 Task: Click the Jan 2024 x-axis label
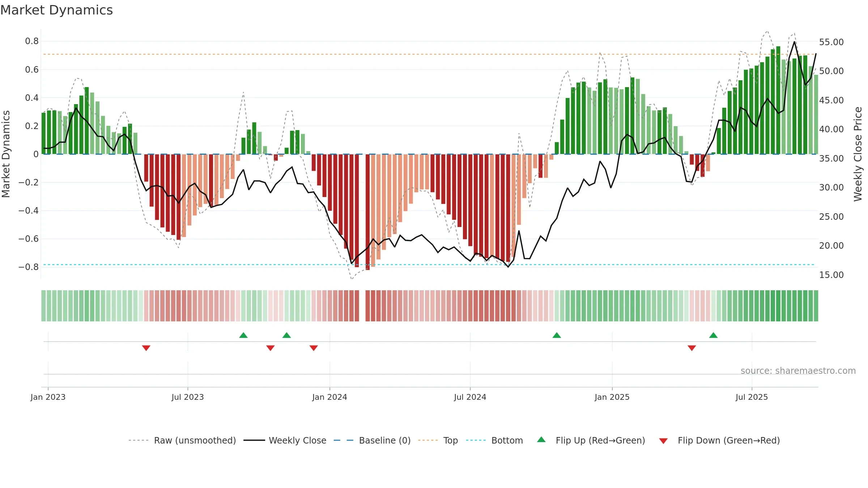(x=330, y=397)
